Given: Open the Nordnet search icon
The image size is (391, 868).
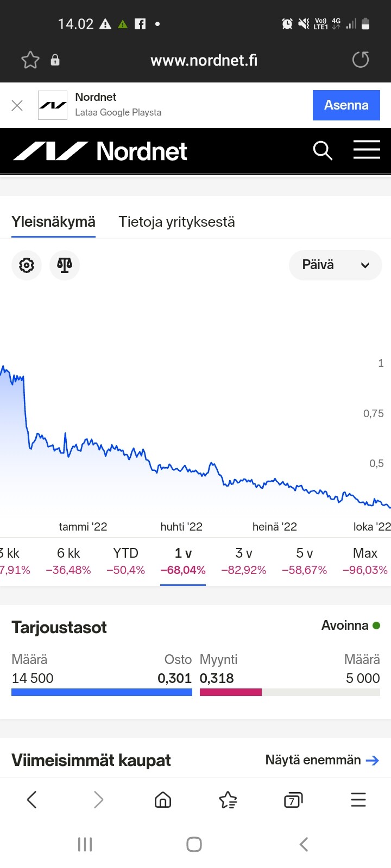Looking at the screenshot, I should pos(323,151).
